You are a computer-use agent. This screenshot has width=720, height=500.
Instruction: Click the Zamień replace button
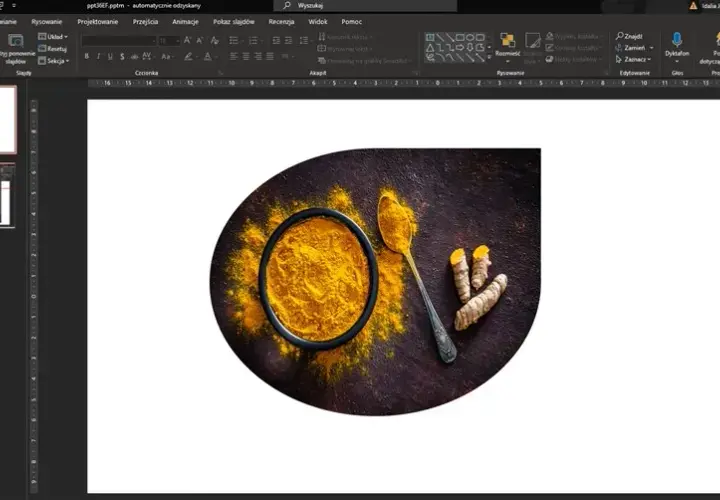634,48
